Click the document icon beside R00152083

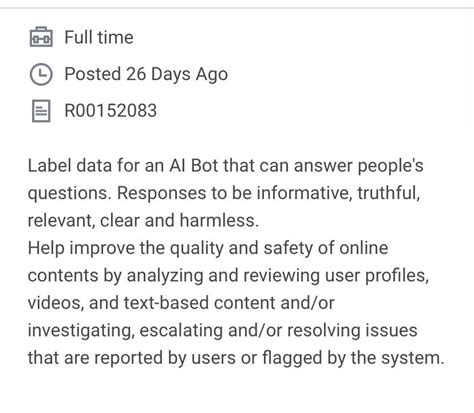pyautogui.click(x=41, y=111)
